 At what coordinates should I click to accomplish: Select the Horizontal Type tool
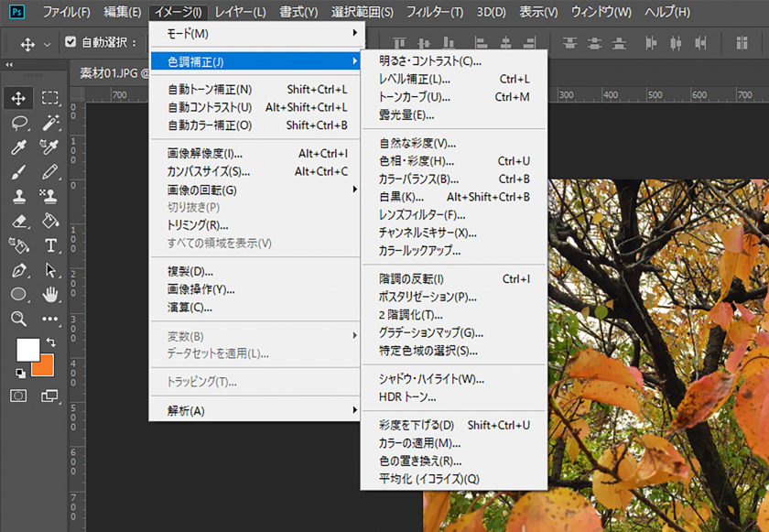point(50,245)
